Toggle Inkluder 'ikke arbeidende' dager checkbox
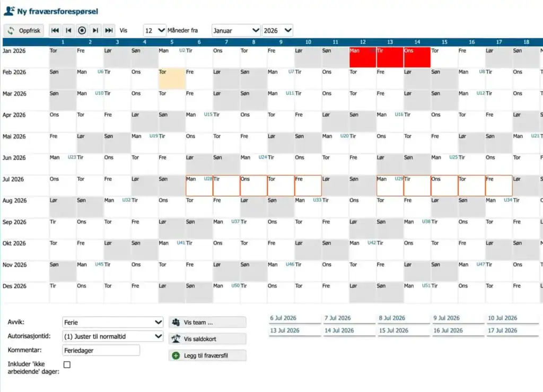Viewport: 543px width, 392px height. click(67, 364)
